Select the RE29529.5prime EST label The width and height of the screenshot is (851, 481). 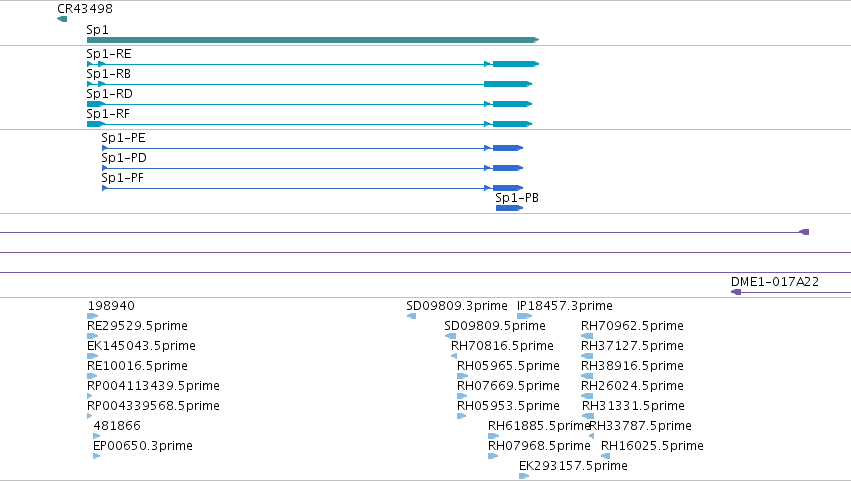(137, 326)
